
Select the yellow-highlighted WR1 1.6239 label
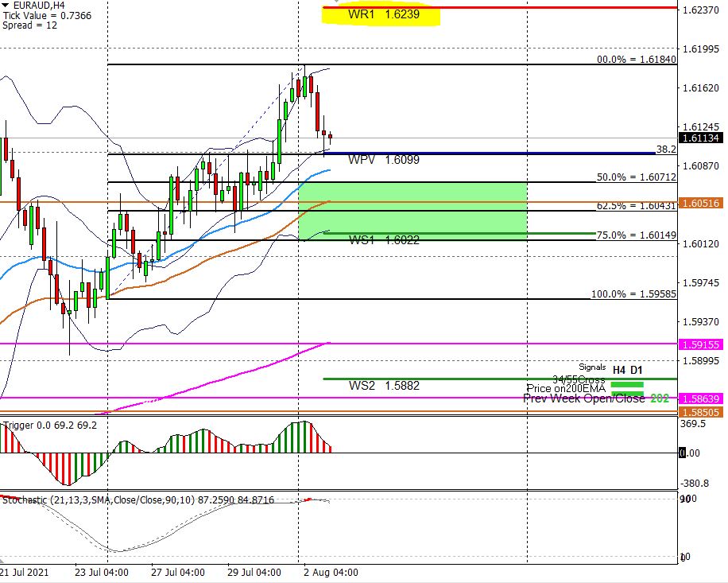click(x=382, y=14)
